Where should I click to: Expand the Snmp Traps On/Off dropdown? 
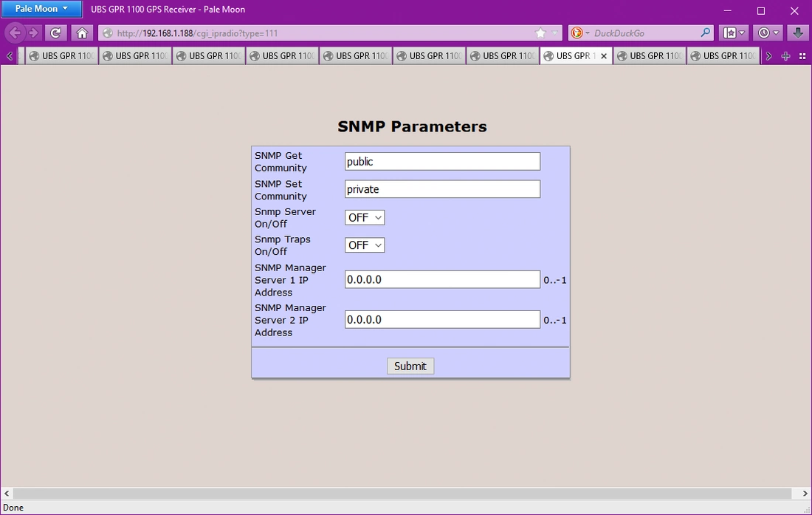(365, 245)
